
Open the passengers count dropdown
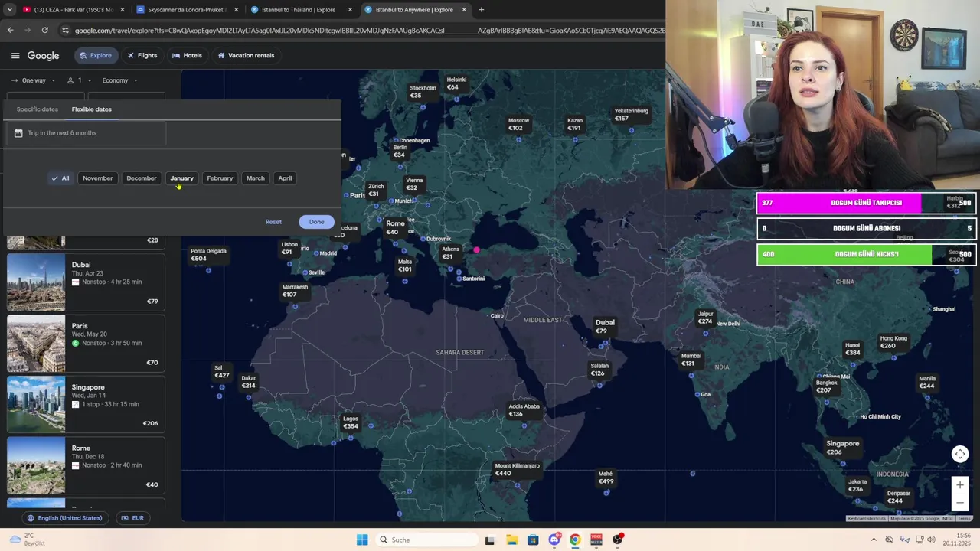[x=79, y=80]
